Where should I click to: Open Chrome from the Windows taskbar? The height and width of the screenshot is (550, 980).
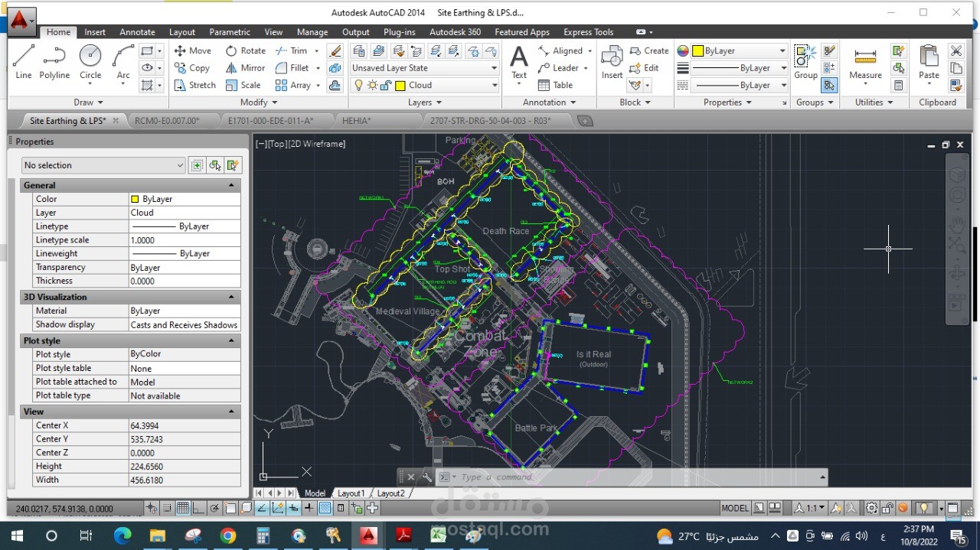228,535
